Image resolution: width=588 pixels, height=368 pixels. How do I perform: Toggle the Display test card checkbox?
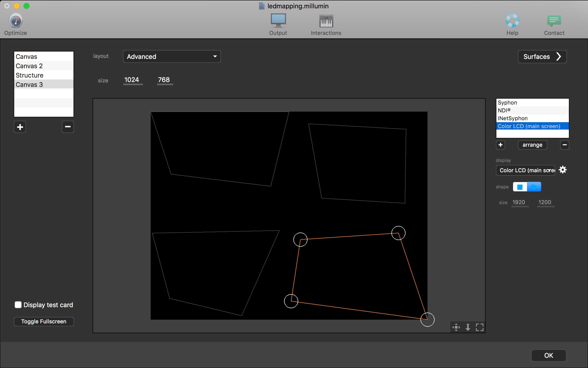(x=18, y=304)
